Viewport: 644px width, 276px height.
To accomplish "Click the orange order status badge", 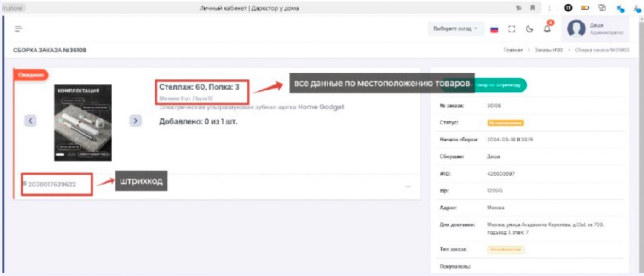I will coord(506,123).
